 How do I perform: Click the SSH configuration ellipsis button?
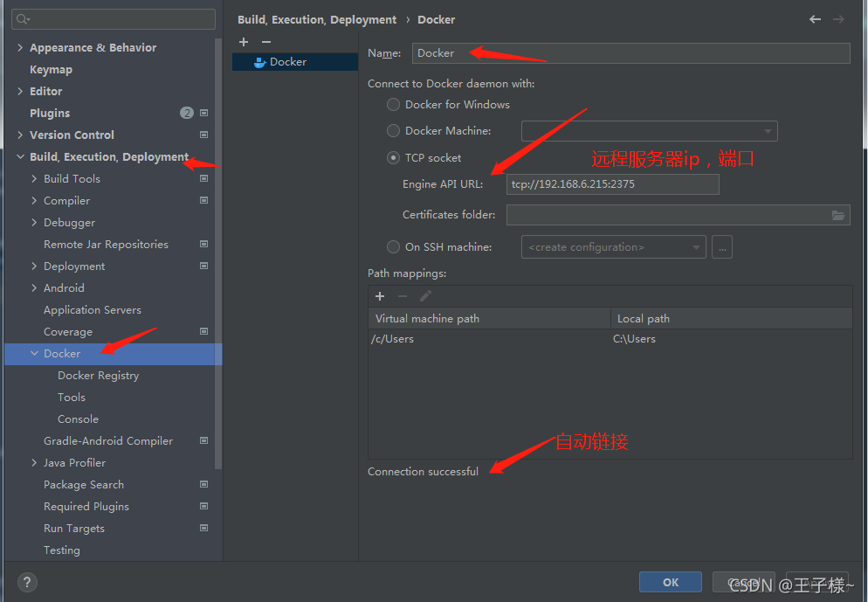click(722, 247)
